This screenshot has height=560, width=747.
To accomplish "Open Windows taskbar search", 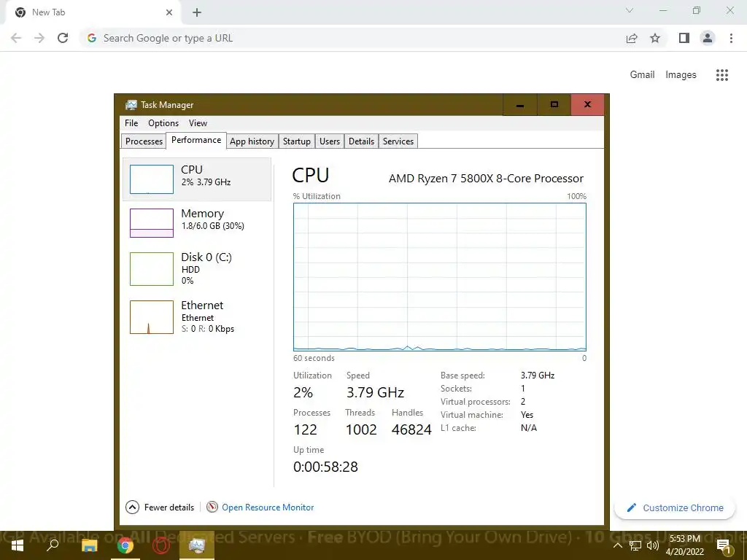I will (53, 545).
